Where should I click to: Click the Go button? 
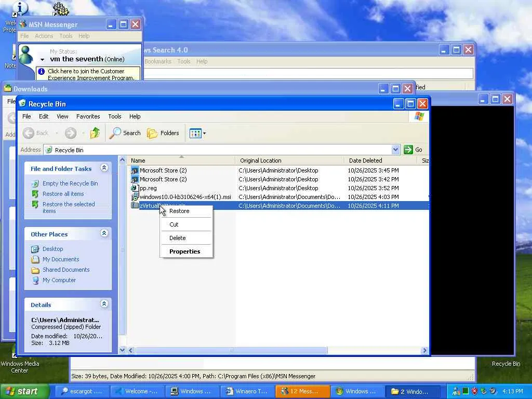pos(413,150)
